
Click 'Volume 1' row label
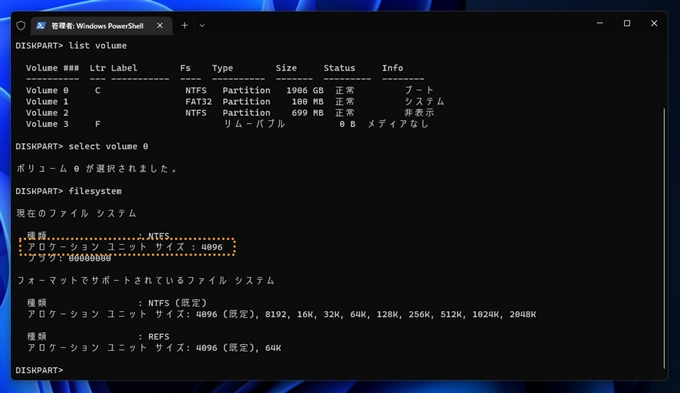pos(47,102)
